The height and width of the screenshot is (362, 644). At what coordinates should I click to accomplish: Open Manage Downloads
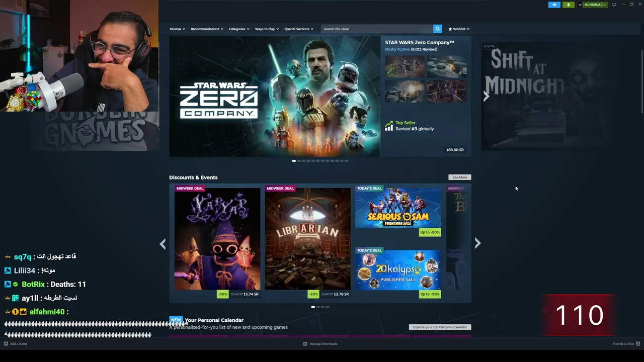324,344
